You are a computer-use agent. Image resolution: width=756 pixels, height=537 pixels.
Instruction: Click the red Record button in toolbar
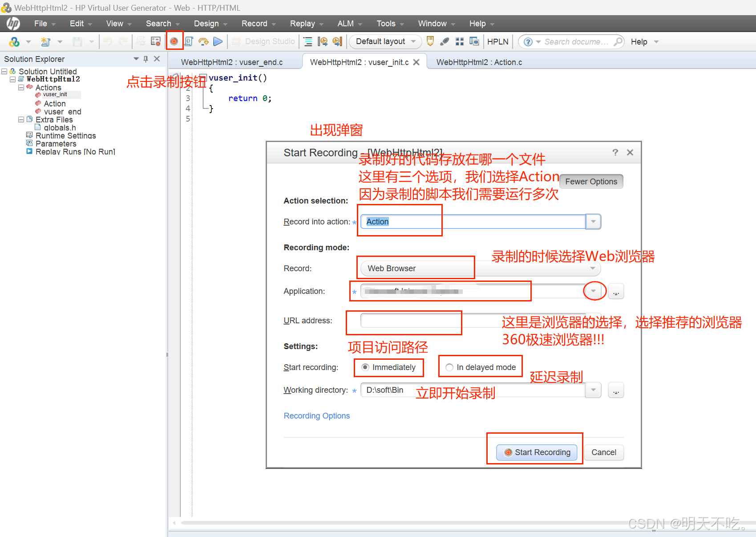coord(174,41)
